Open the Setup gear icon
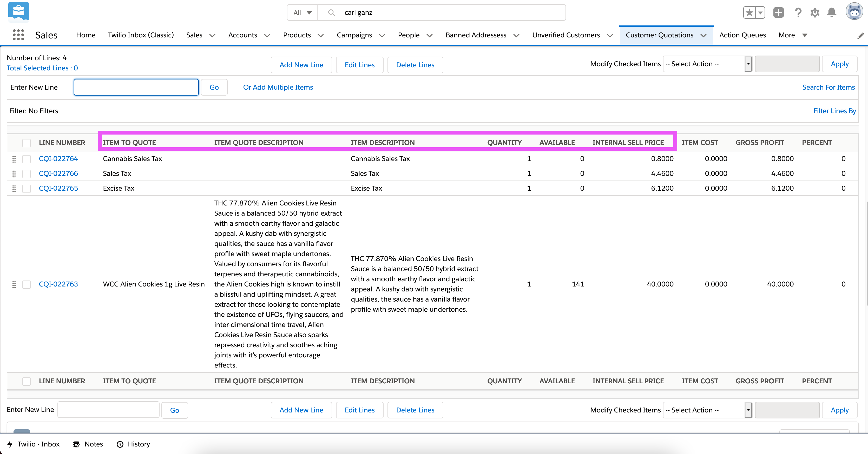The image size is (868, 454). point(815,13)
